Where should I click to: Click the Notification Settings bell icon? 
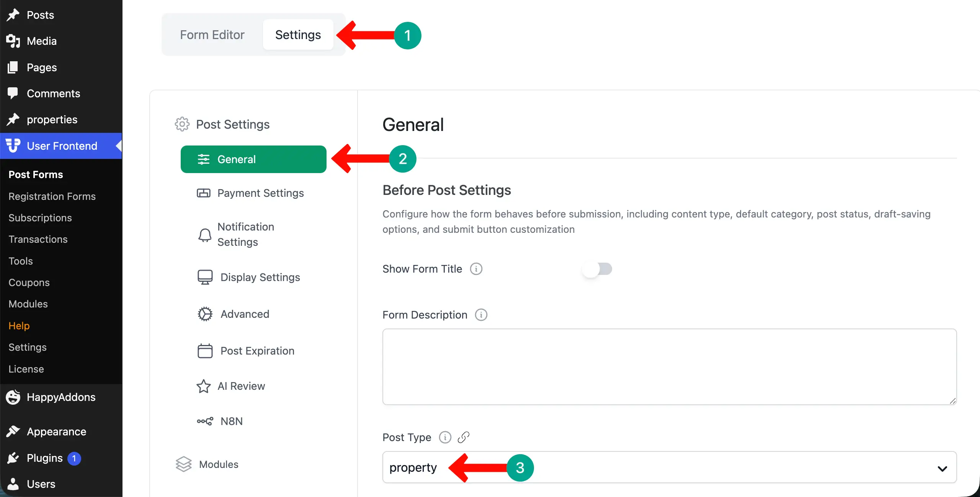pyautogui.click(x=205, y=235)
